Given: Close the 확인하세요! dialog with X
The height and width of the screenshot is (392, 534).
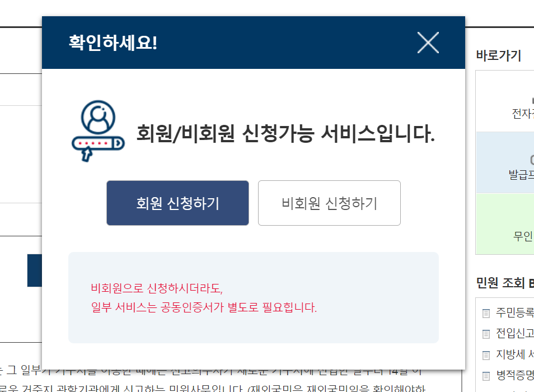Looking at the screenshot, I should click(x=428, y=43).
